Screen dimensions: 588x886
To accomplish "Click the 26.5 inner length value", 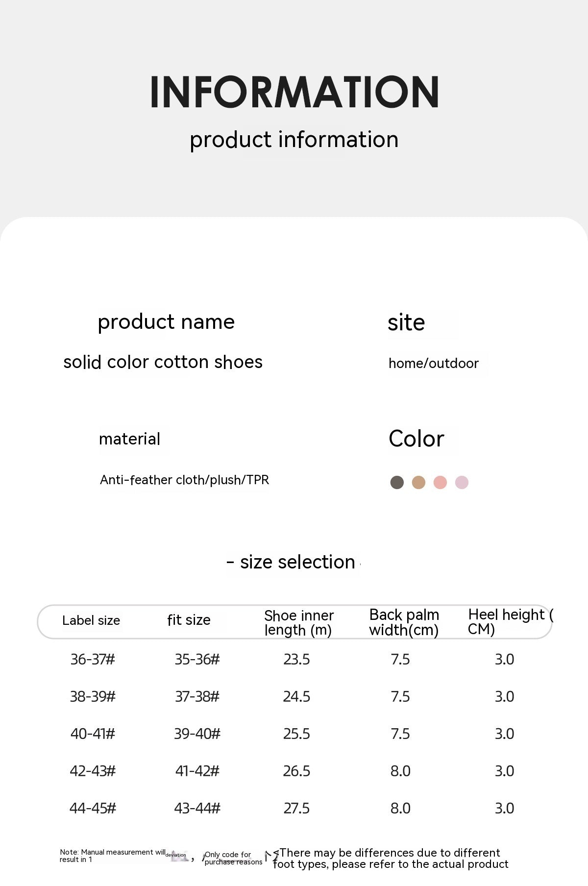I will (x=296, y=771).
